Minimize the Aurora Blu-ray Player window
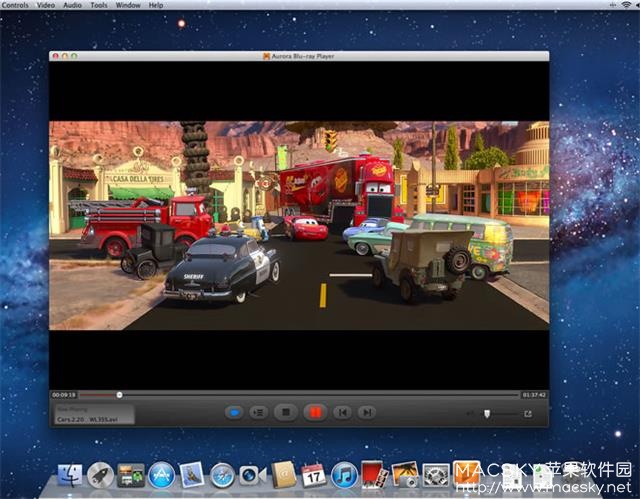The width and height of the screenshot is (640, 499). [65, 56]
